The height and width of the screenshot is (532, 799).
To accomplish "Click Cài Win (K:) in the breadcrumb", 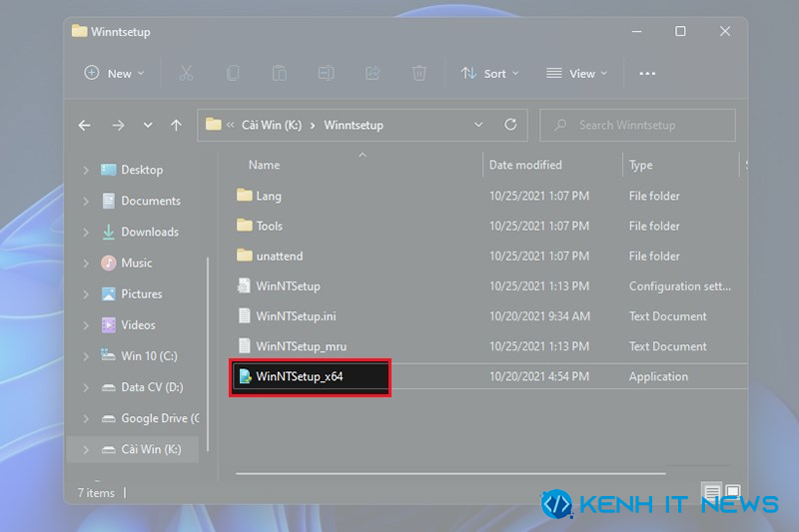I will coord(271,125).
